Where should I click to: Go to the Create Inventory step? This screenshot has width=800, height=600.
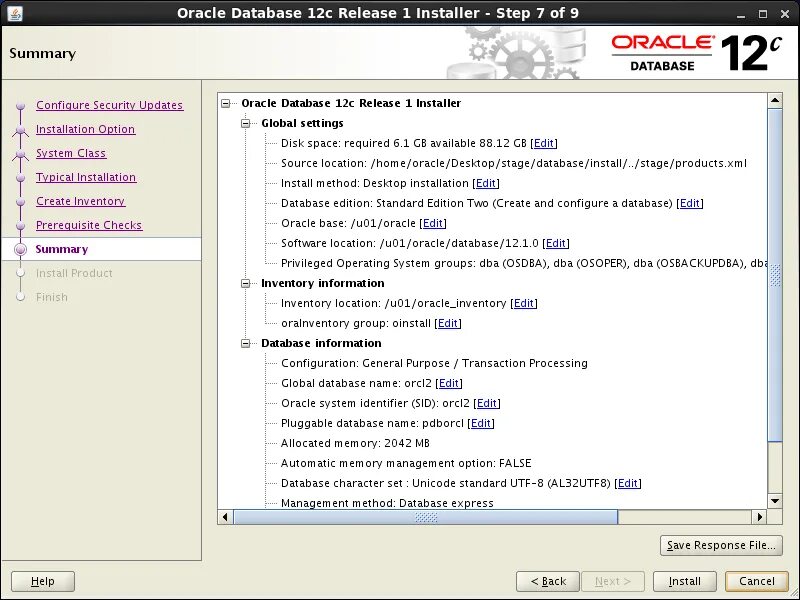pyautogui.click(x=80, y=201)
